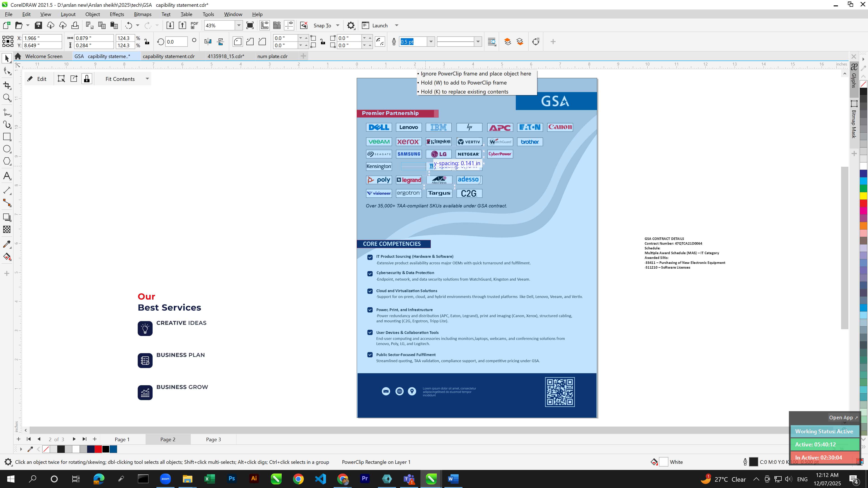868x488 pixels.
Task: Click Select PowerClip contents icon
Action: 61,78
